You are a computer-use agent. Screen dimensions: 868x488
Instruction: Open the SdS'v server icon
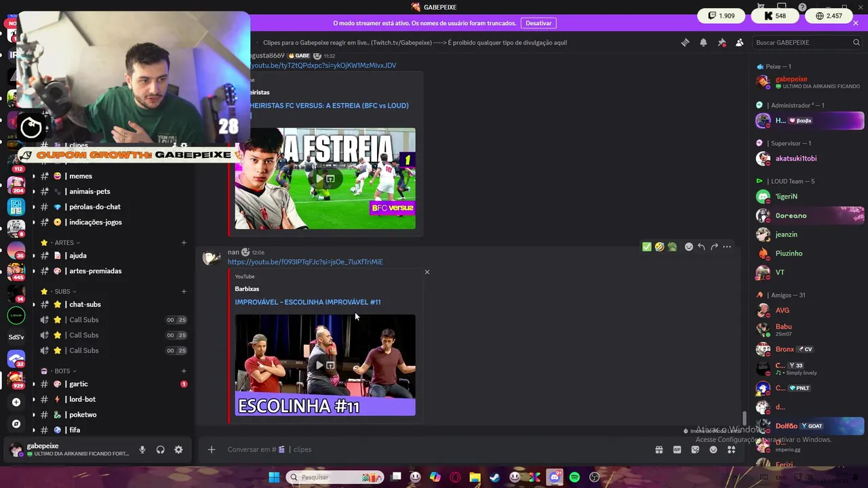pos(16,337)
